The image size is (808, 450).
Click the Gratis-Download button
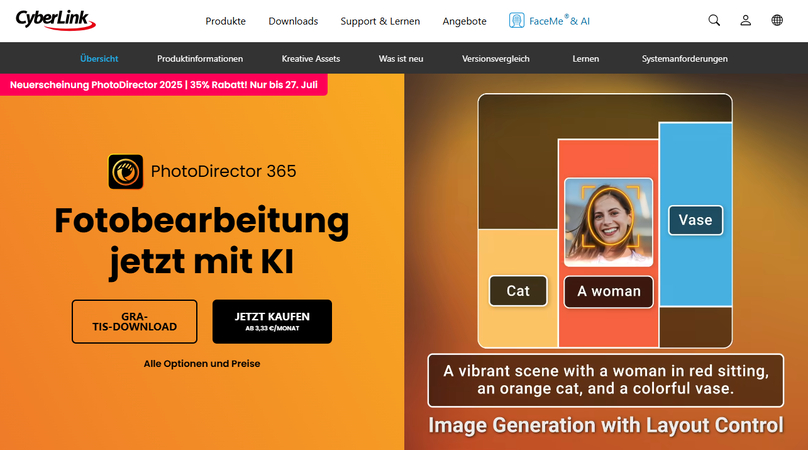click(x=134, y=322)
